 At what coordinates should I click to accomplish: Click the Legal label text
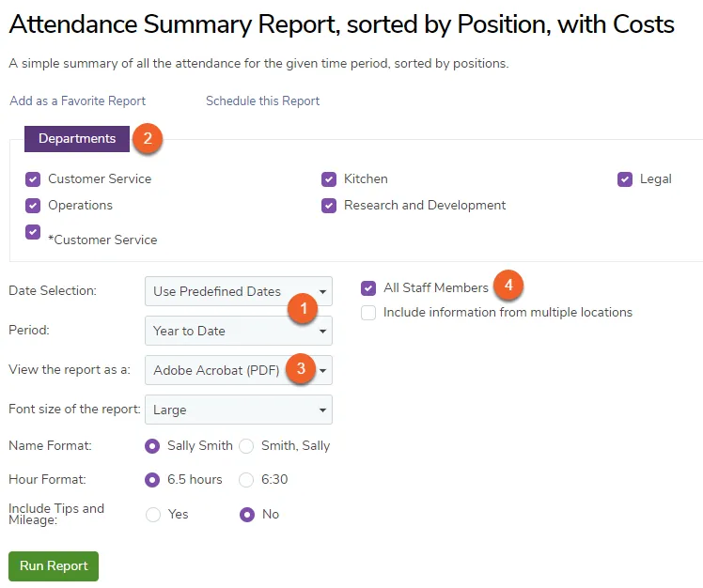655,179
